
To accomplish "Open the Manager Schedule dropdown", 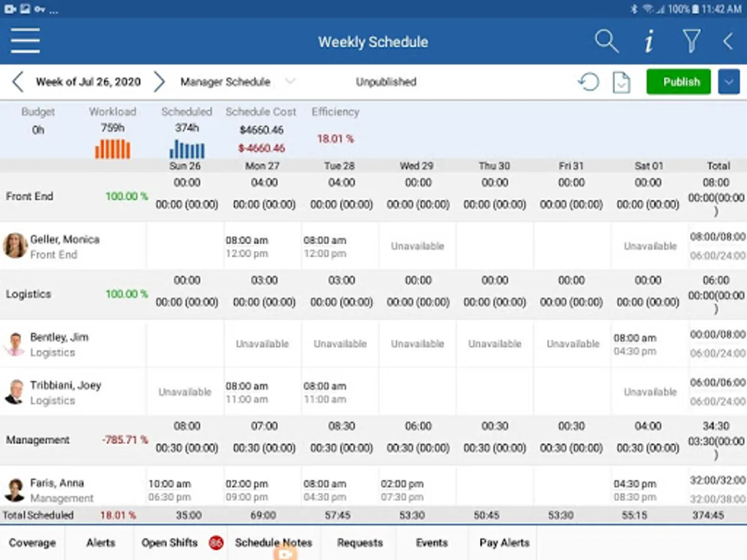I will 237,82.
